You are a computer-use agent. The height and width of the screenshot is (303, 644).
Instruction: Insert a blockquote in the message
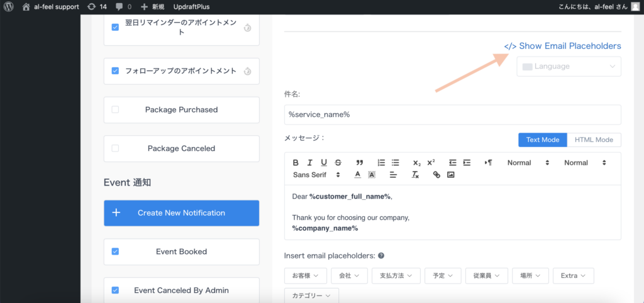[x=360, y=163]
